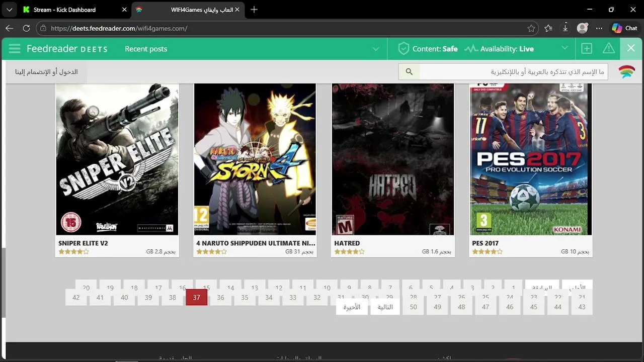Go to the last page (الأخيرة)

[352, 307]
